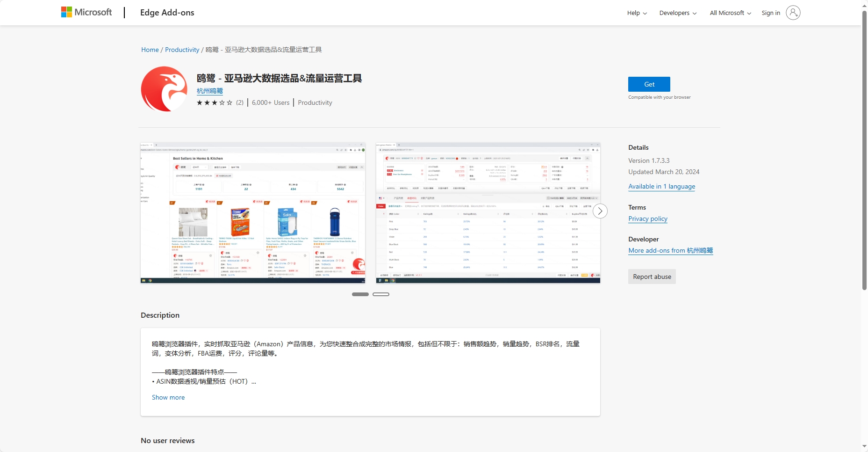Expand the Help dropdown menu
This screenshot has height=452, width=868.
pyautogui.click(x=637, y=13)
